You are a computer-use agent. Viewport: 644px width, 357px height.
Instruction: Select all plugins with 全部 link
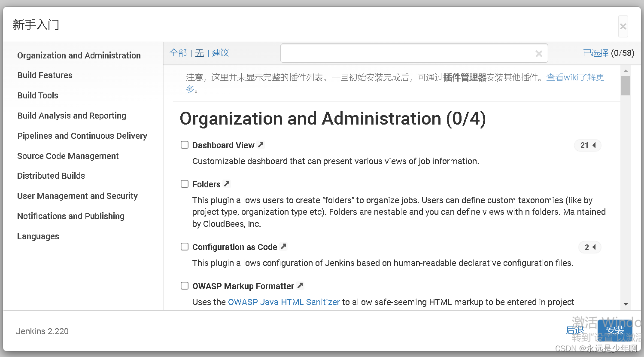coord(178,53)
